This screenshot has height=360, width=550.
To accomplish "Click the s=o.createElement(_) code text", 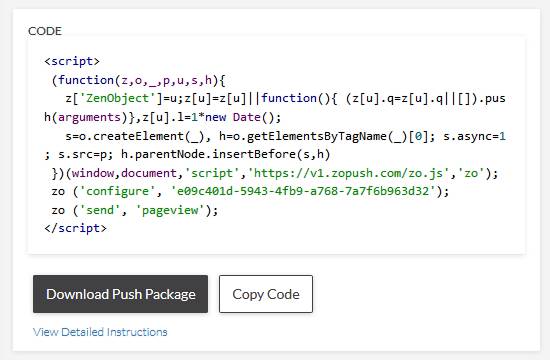I will click(x=135, y=136).
